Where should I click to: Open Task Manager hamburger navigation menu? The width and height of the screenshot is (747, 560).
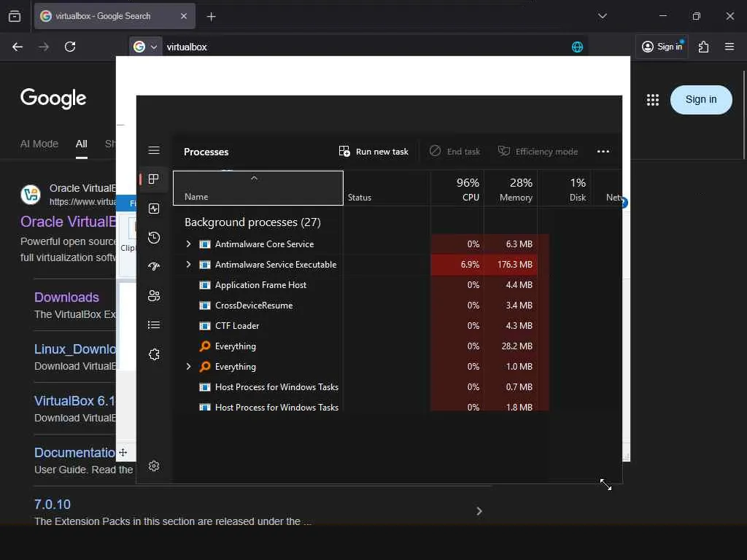click(x=153, y=150)
